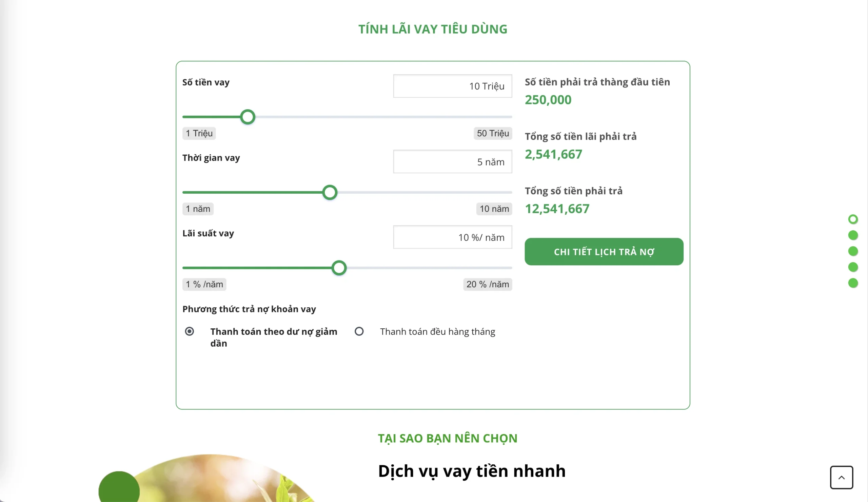Choose 'Thanh toán đều hàng tháng' repayment method
Image resolution: width=868 pixels, height=502 pixels.
coord(359,331)
